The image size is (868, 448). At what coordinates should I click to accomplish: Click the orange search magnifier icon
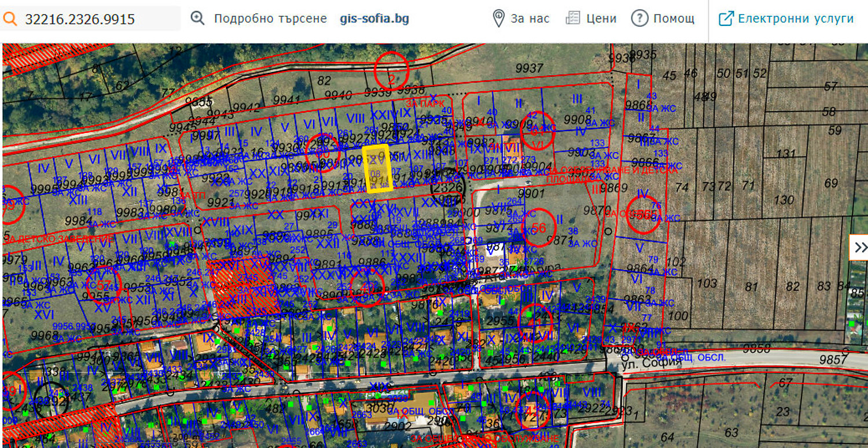(10, 19)
